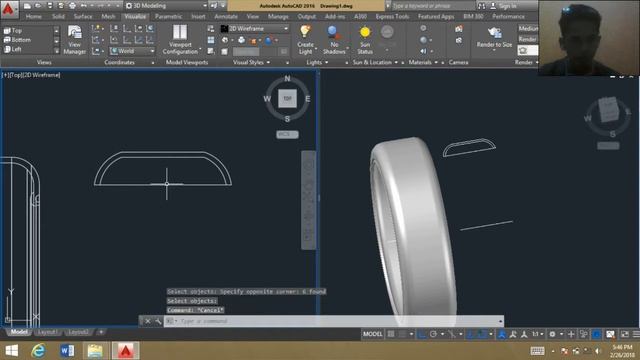Click the workspace switching gear icon

[x=552, y=334]
